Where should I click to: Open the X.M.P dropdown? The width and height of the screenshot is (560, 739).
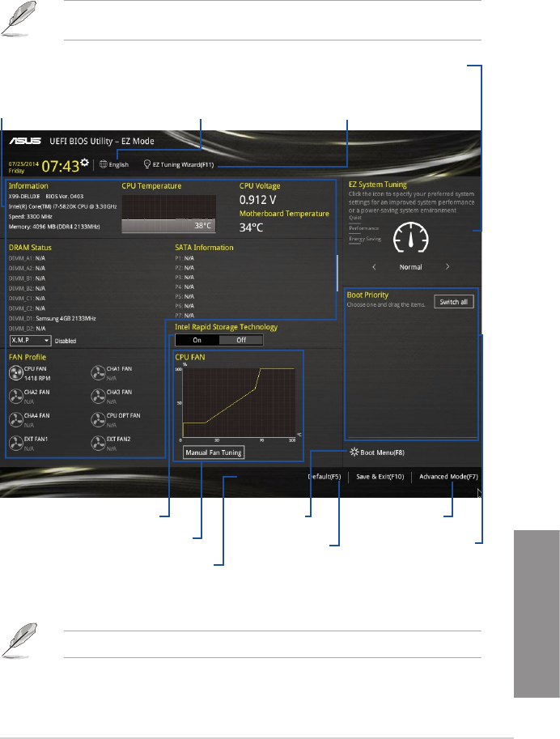click(30, 340)
